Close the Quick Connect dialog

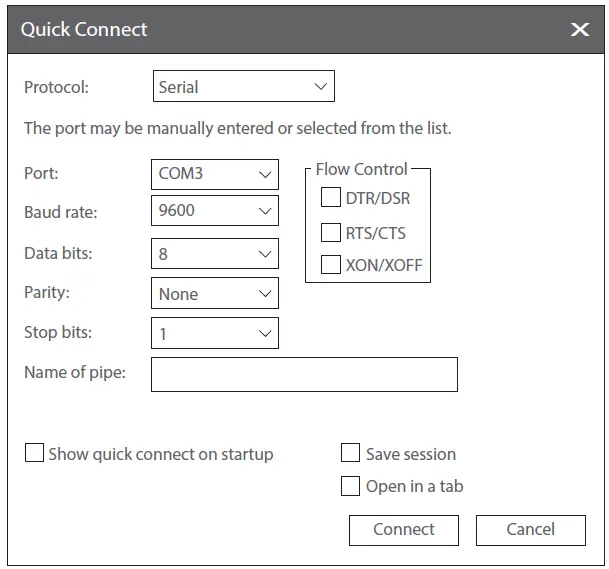pos(580,30)
